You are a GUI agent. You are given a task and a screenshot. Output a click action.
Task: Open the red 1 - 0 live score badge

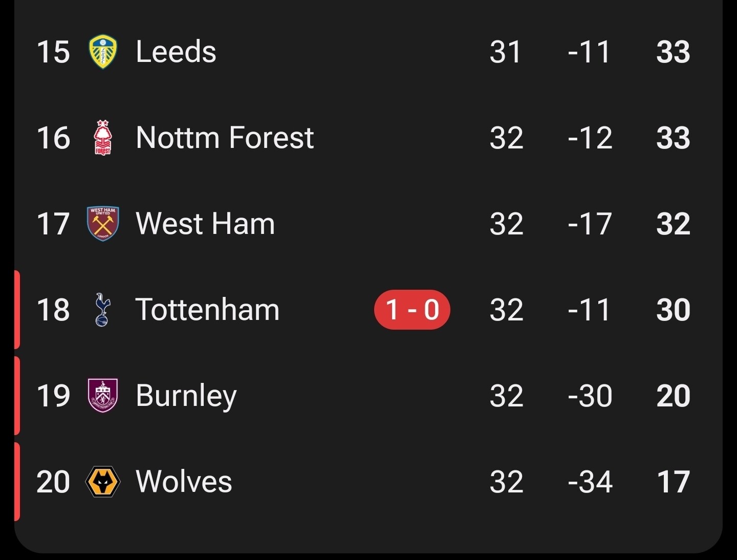click(412, 310)
